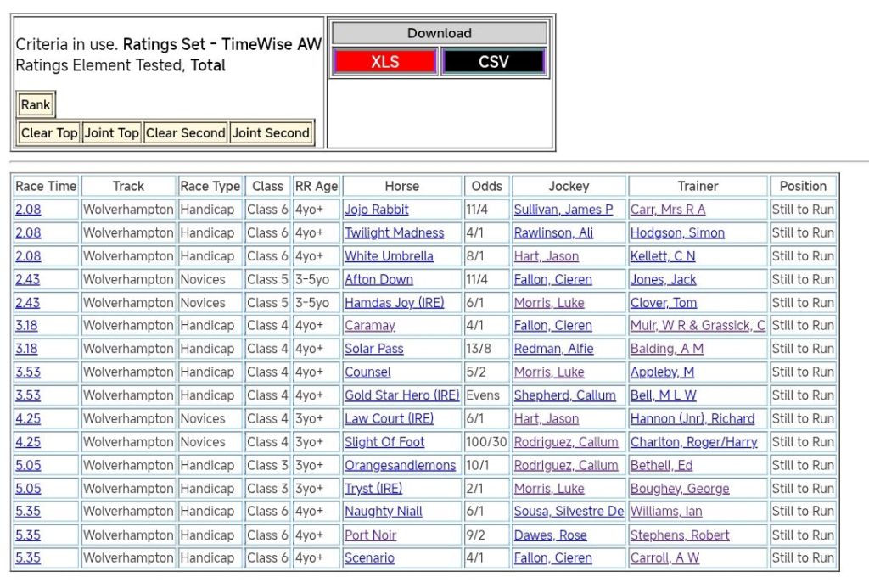Open horse link Jojo Rabbit
Screen dimensions: 869x588
click(x=376, y=210)
